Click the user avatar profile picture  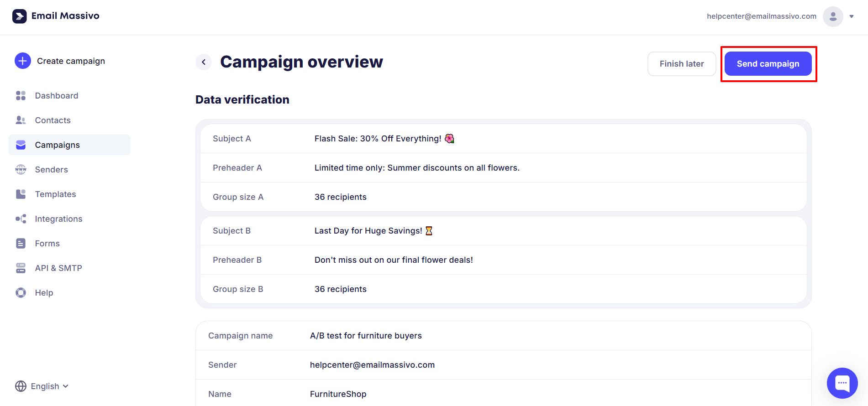[833, 16]
